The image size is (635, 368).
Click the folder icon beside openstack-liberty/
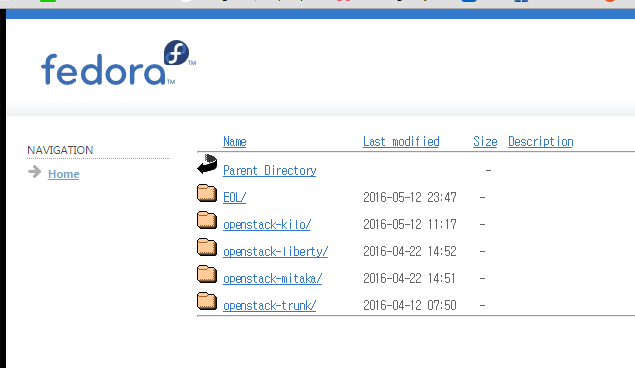(x=207, y=247)
